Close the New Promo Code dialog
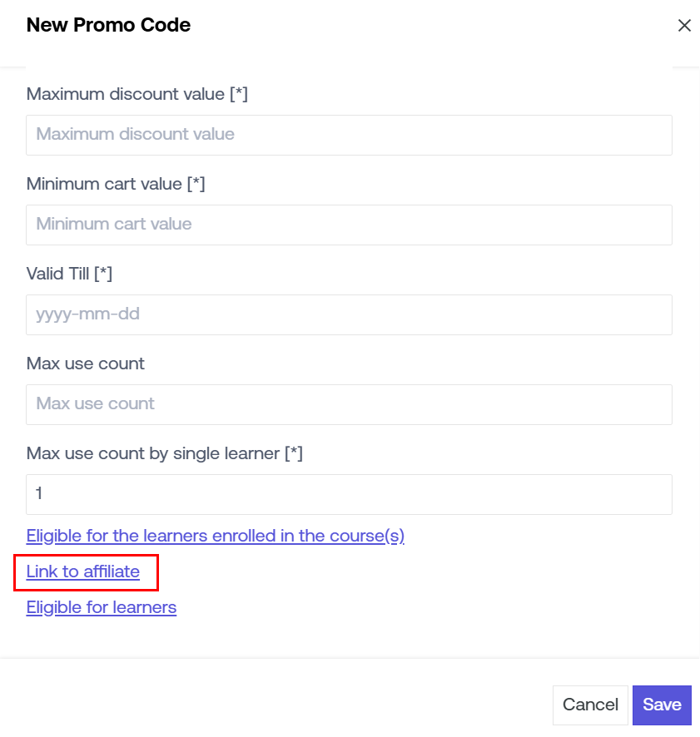This screenshot has height=737, width=700. pyautogui.click(x=684, y=26)
